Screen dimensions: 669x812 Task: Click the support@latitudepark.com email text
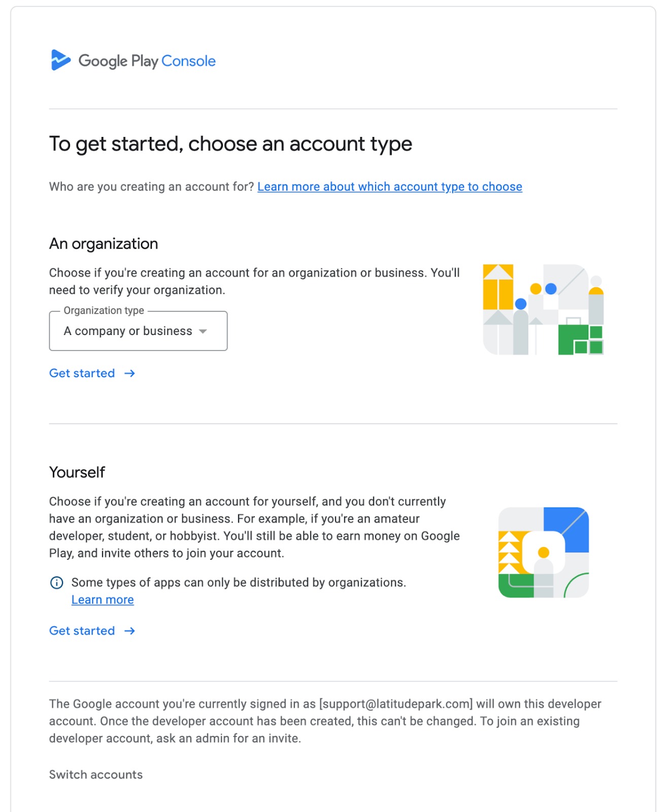click(x=396, y=704)
